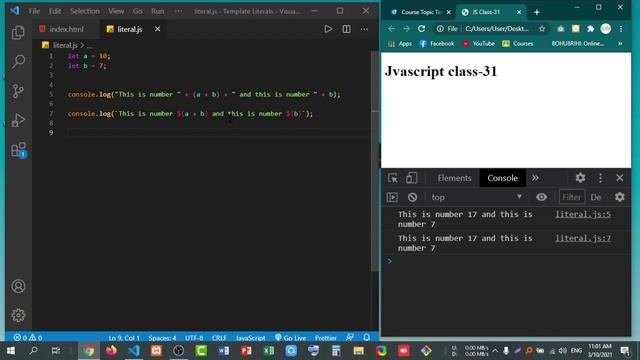Split the editor to the right
This screenshot has height=360, width=640.
pos(346,29)
